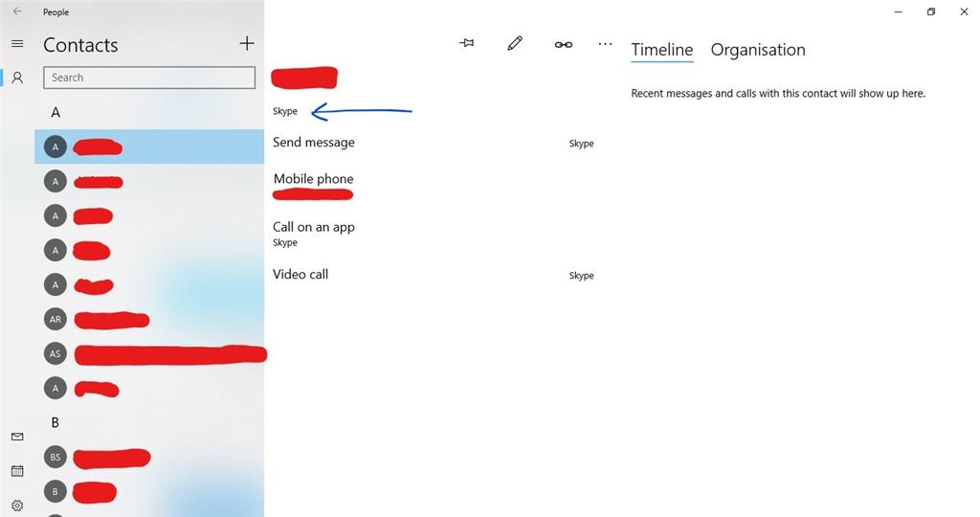Open Settings with the gear icon
Image resolution: width=980 pixels, height=517 pixels.
coord(17,506)
